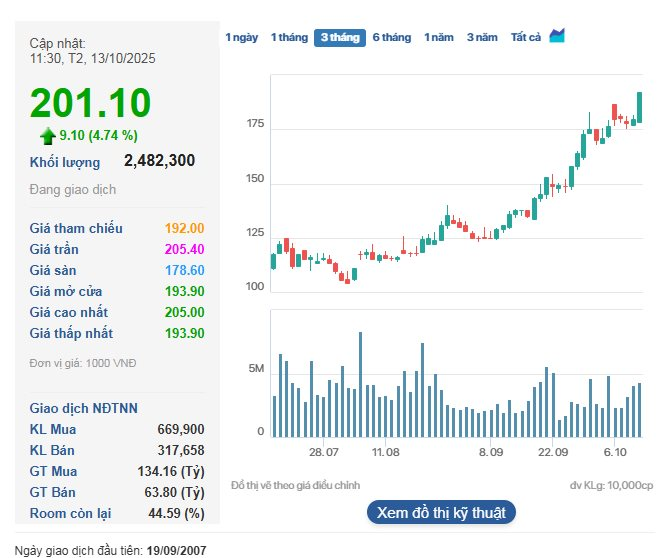
Task: Switch chart to 1 năm view
Action: (438, 38)
